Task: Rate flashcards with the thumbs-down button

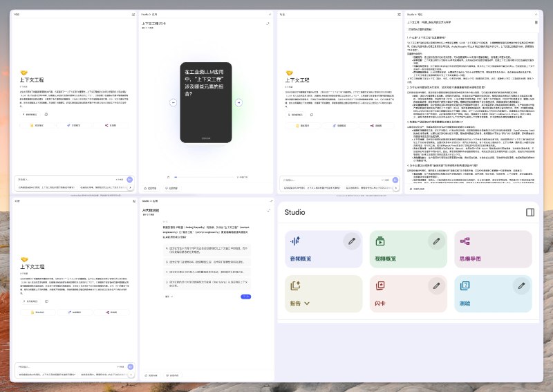Action: (171, 189)
